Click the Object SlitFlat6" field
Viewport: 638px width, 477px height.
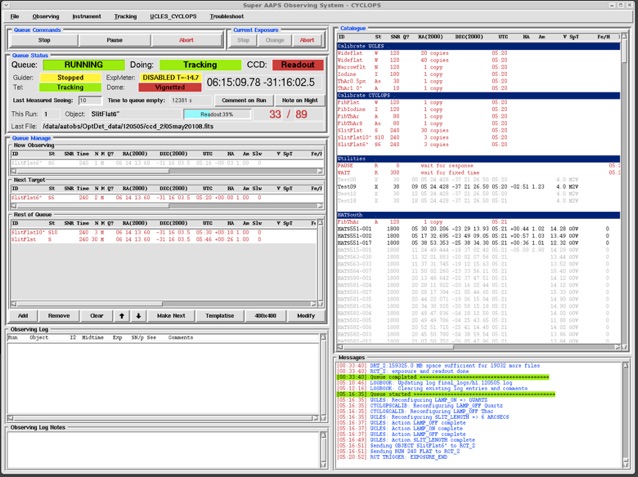[135, 114]
